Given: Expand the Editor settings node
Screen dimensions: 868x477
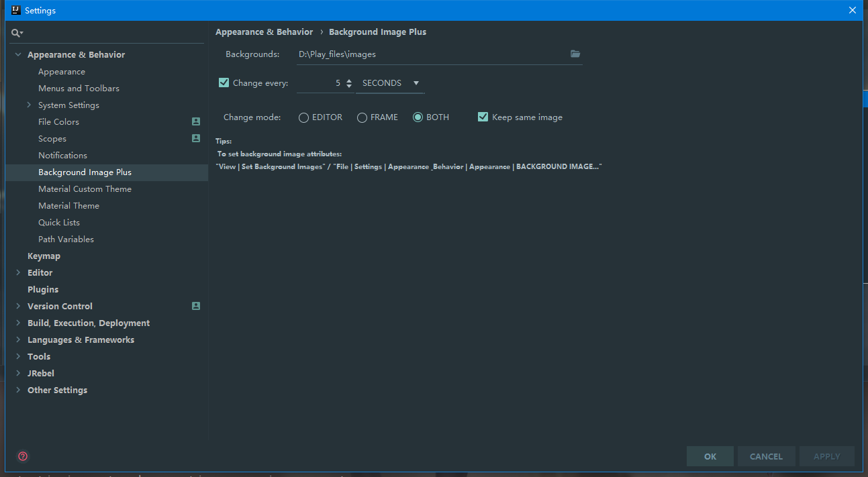Looking at the screenshot, I should click(18, 272).
